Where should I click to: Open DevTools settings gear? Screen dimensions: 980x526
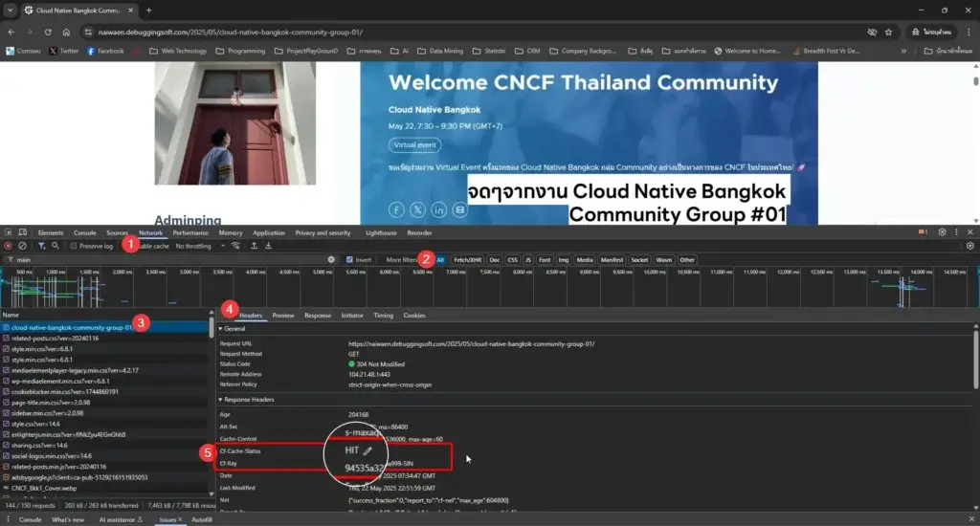[942, 232]
